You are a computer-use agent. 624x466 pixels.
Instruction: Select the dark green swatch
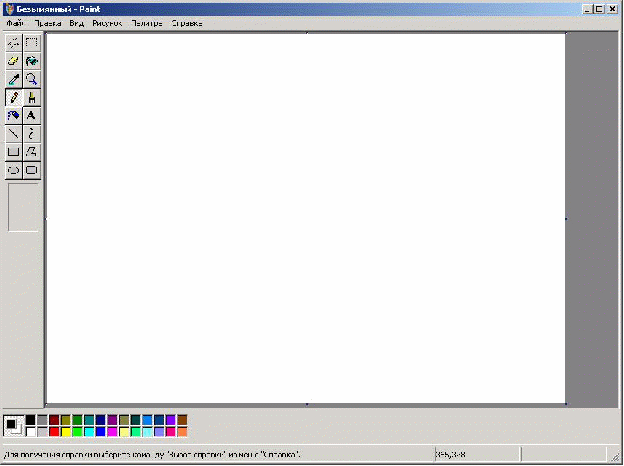[x=77, y=420]
